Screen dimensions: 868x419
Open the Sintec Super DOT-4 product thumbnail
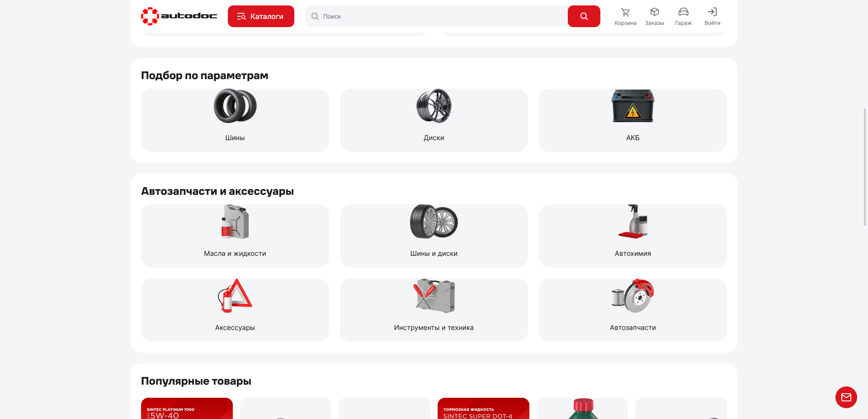click(483, 409)
